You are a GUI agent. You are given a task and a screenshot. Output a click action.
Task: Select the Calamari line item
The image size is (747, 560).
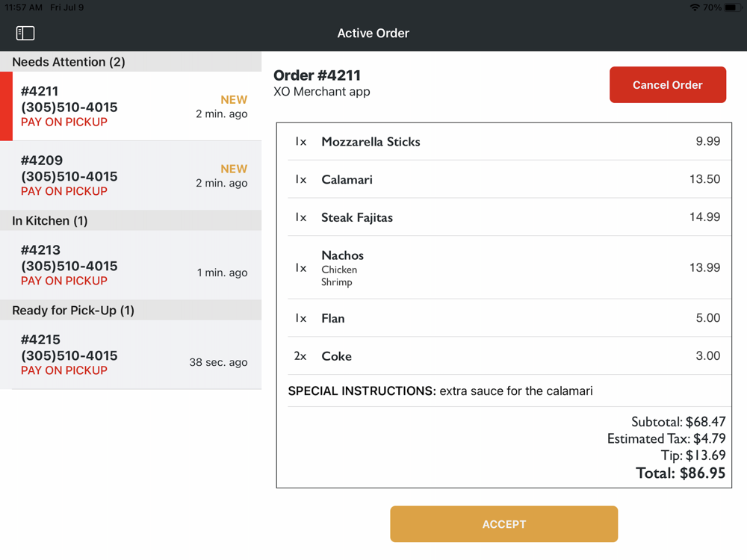point(509,179)
